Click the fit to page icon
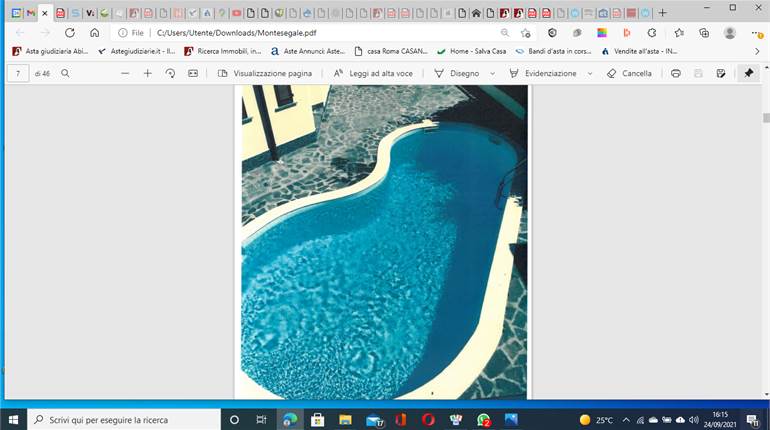The image size is (770, 430). tap(193, 73)
